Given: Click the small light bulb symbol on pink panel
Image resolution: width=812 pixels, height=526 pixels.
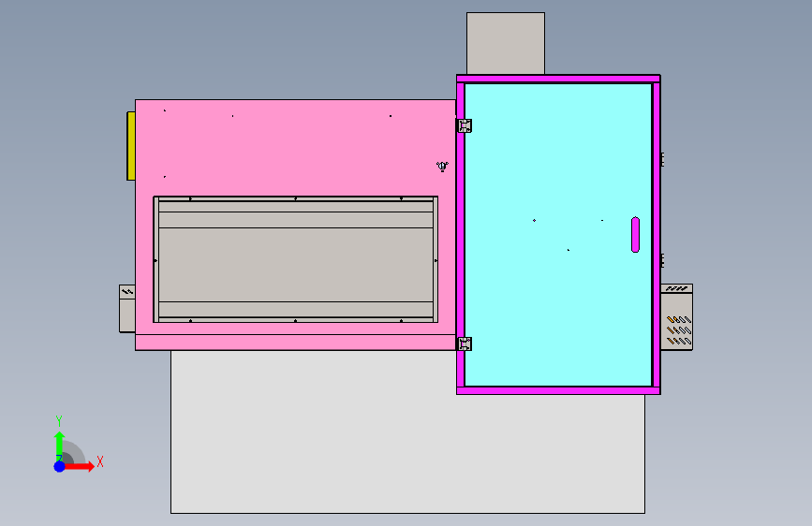Looking at the screenshot, I should [x=442, y=167].
